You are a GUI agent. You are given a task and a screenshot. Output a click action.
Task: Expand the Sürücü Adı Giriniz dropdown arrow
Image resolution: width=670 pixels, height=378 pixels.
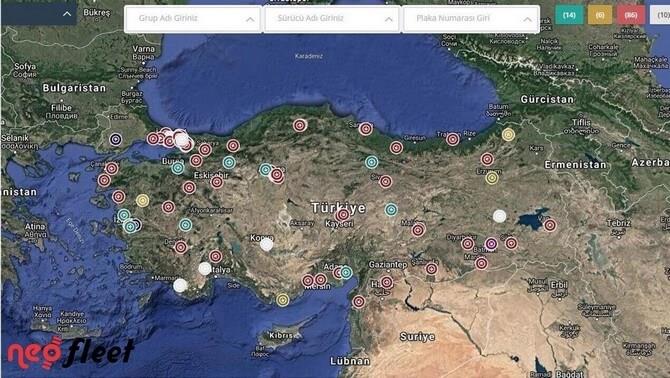(389, 19)
